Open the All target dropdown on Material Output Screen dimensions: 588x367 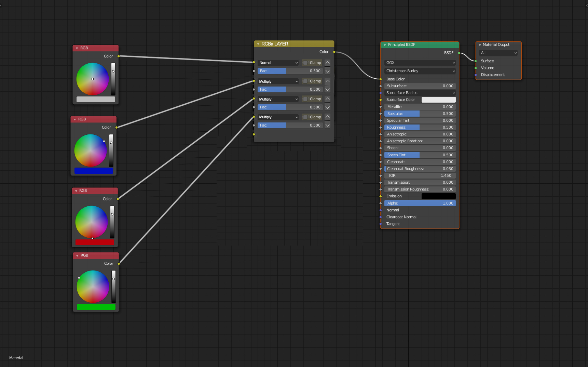click(498, 53)
